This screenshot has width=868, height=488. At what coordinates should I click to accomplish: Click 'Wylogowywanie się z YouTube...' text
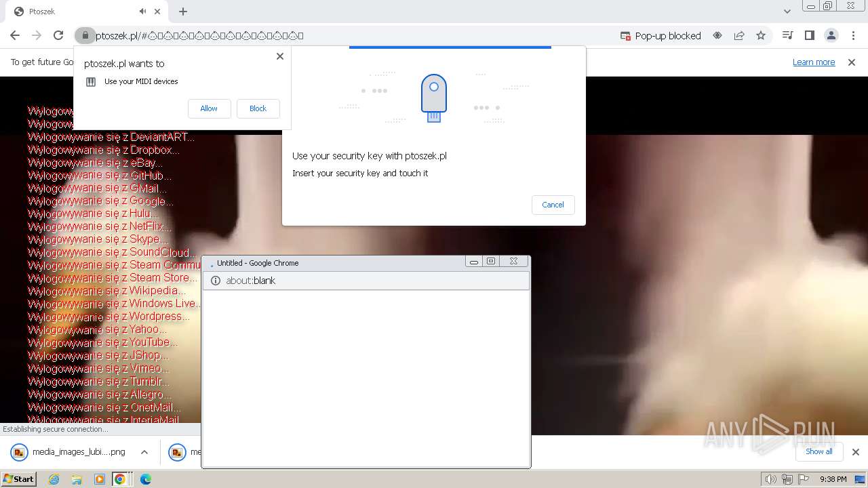point(103,342)
